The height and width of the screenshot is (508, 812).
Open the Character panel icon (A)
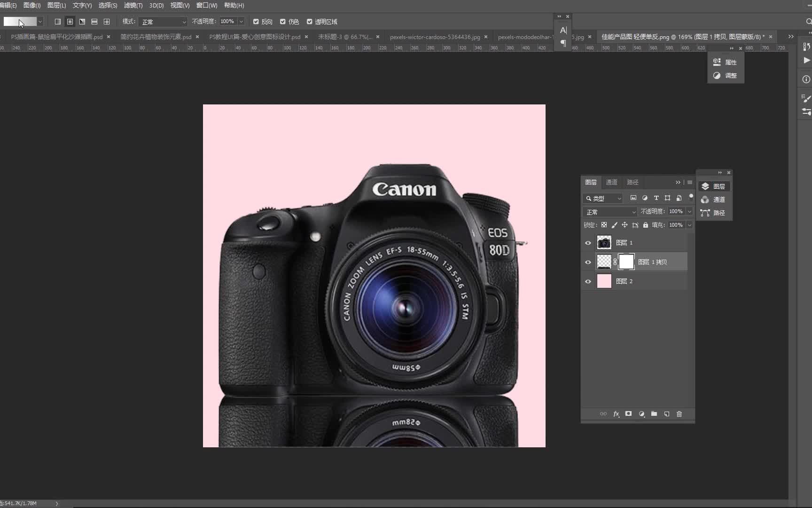tap(563, 30)
